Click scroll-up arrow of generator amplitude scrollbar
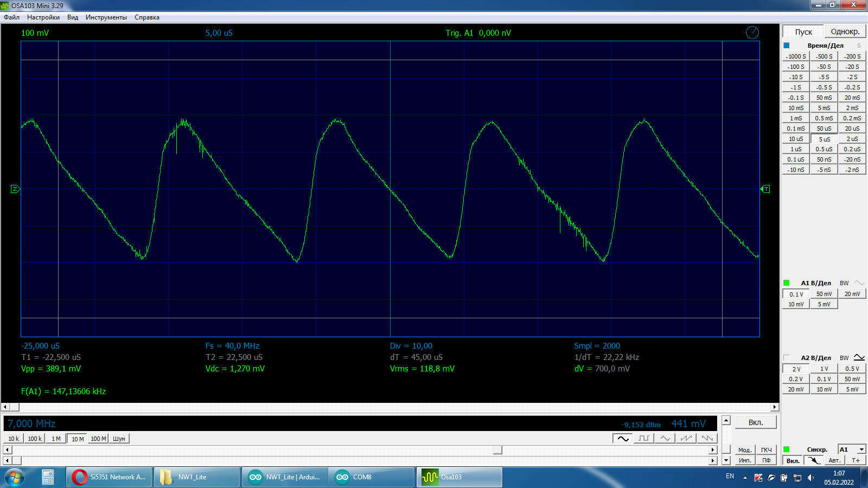The width and height of the screenshot is (868, 488). 726,420
